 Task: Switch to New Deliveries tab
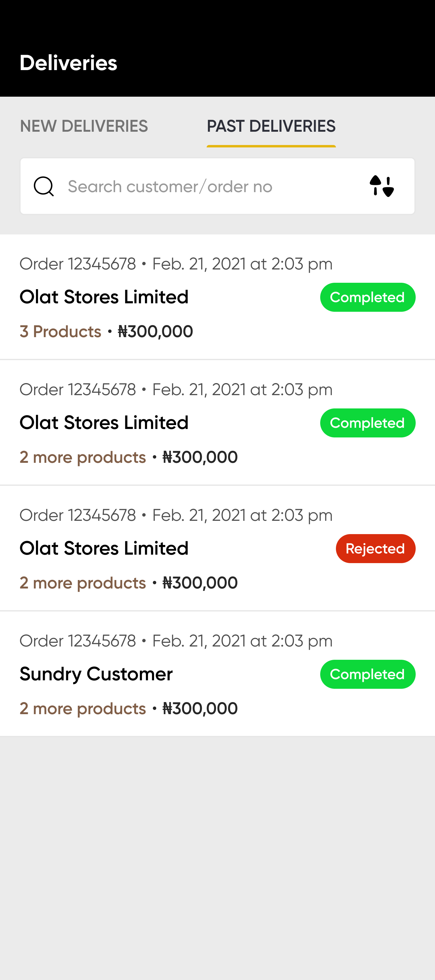coord(84,126)
